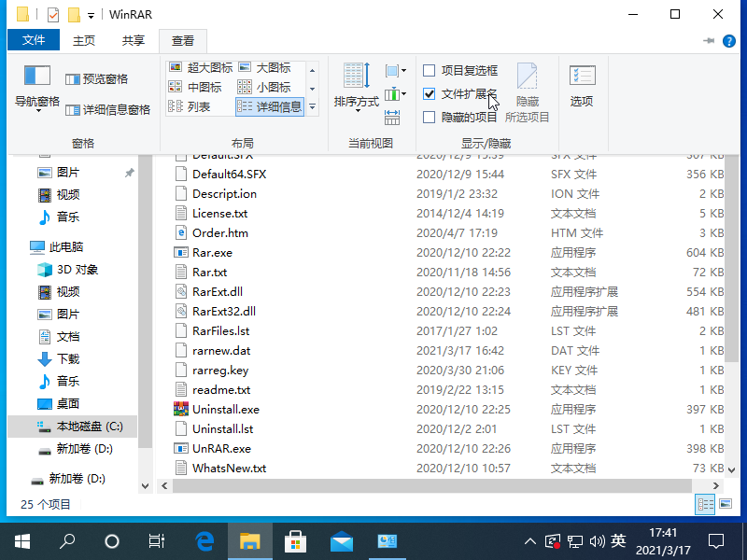Launch Microsoft Edge from the taskbar
Viewport: 747px width, 560px height.
click(x=204, y=540)
